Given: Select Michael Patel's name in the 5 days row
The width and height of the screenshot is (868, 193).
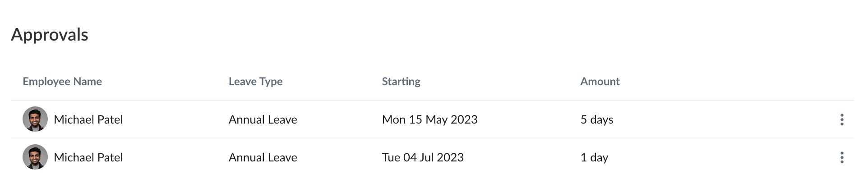Looking at the screenshot, I should 88,119.
